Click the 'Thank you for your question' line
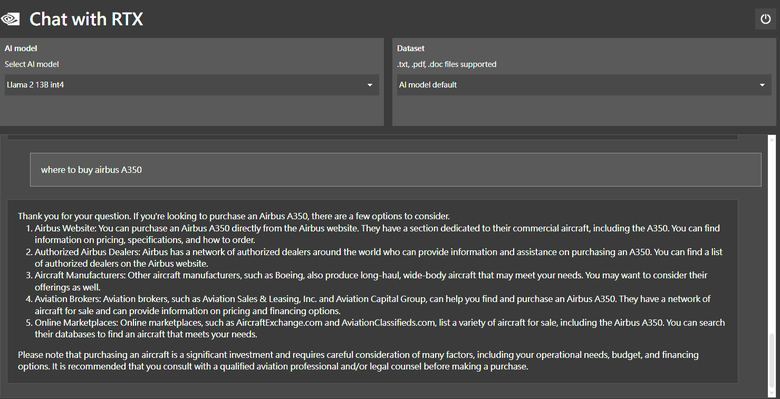Image resolution: width=780 pixels, height=399 pixels. coord(234,216)
